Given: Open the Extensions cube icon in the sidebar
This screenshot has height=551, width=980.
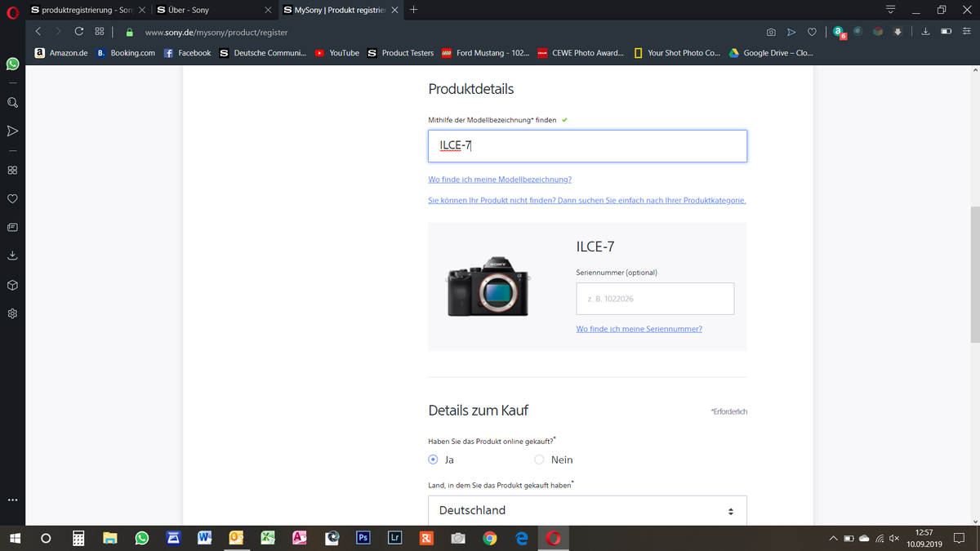Looking at the screenshot, I should tap(11, 284).
